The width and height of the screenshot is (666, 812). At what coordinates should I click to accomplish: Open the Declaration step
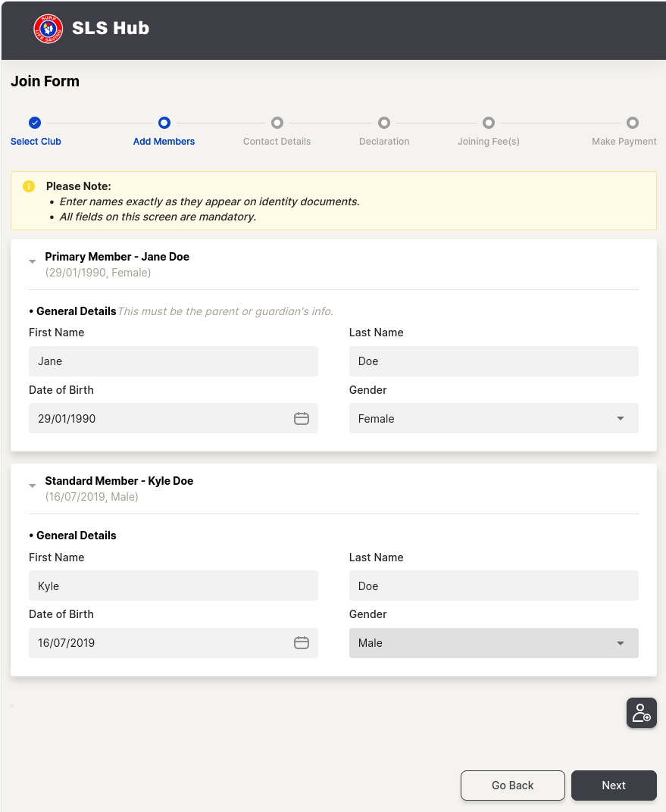(x=384, y=132)
